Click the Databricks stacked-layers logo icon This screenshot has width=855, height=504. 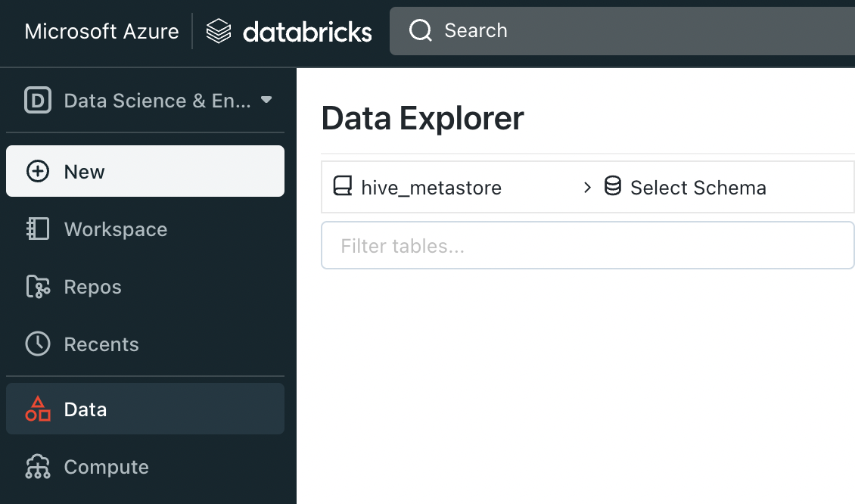point(219,31)
